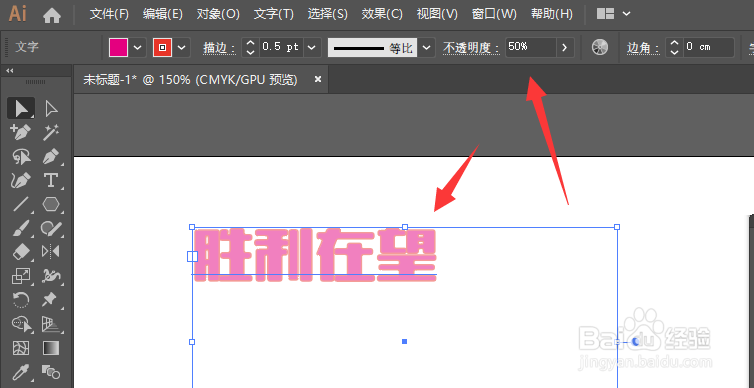Select the Pen tool

tap(50, 156)
